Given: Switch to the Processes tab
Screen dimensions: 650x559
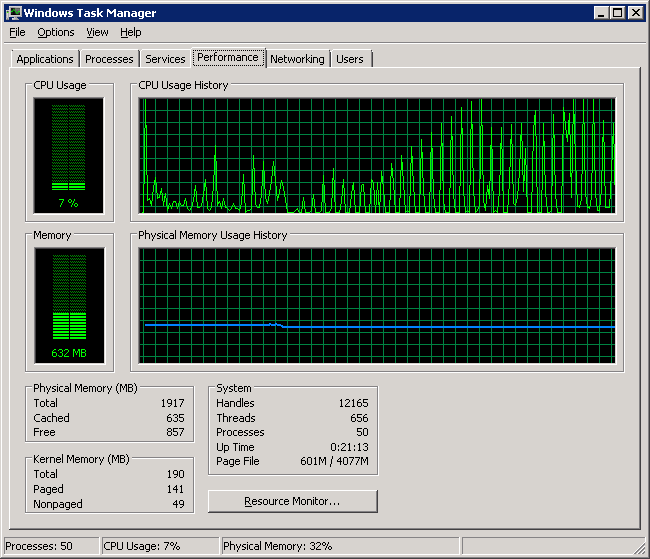Looking at the screenshot, I should point(109,59).
